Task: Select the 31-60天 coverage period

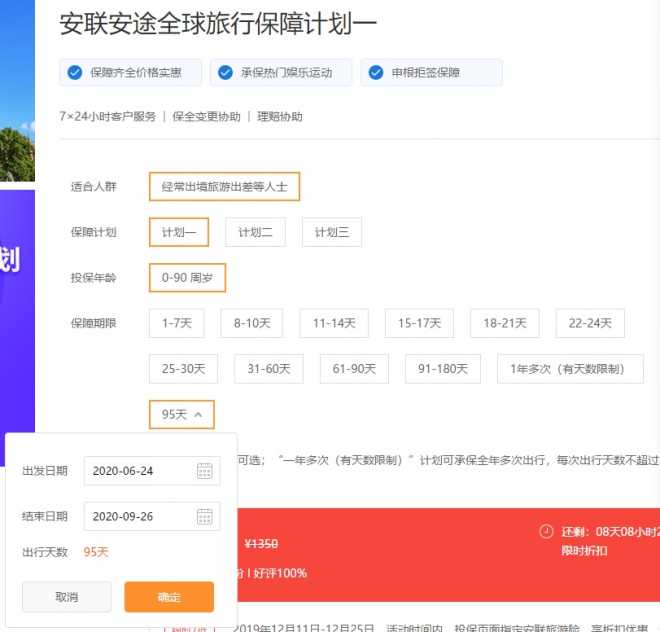Action: [268, 369]
